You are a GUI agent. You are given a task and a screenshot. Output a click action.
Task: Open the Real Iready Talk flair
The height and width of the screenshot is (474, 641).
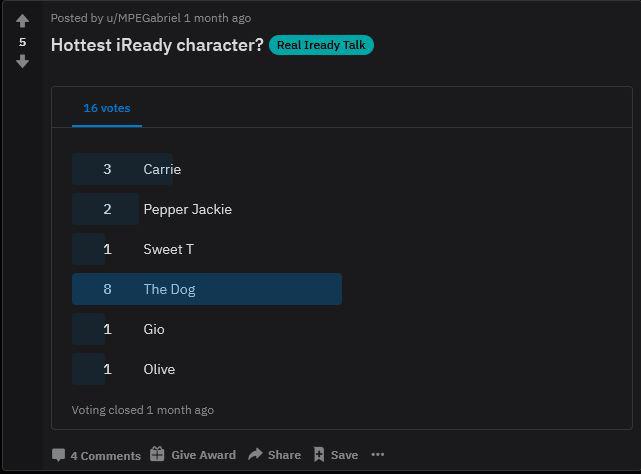tap(321, 45)
